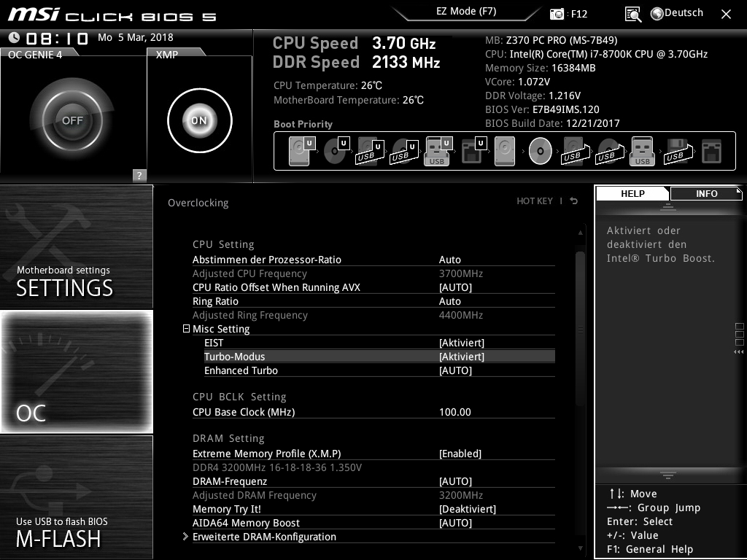Select the UEFI hard disk boot device
Screen dimensions: 747x560
[302, 151]
